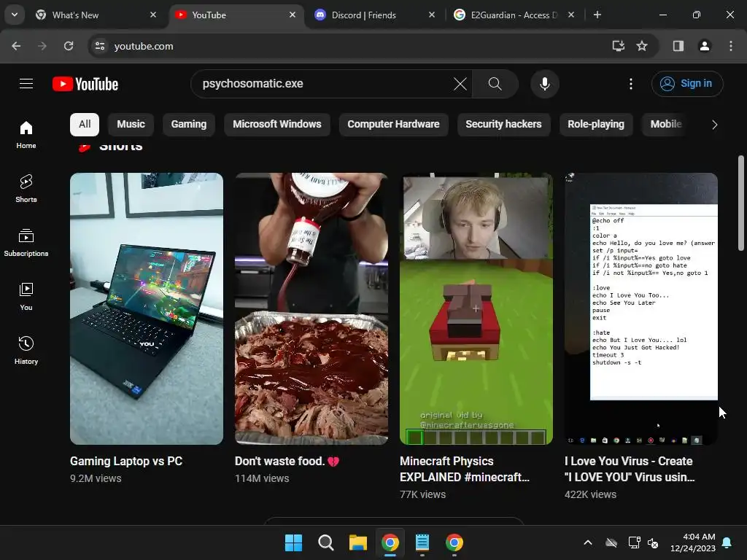Viewport: 747px width, 560px height.
Task: Open Windows Start menu
Action: [x=293, y=542]
